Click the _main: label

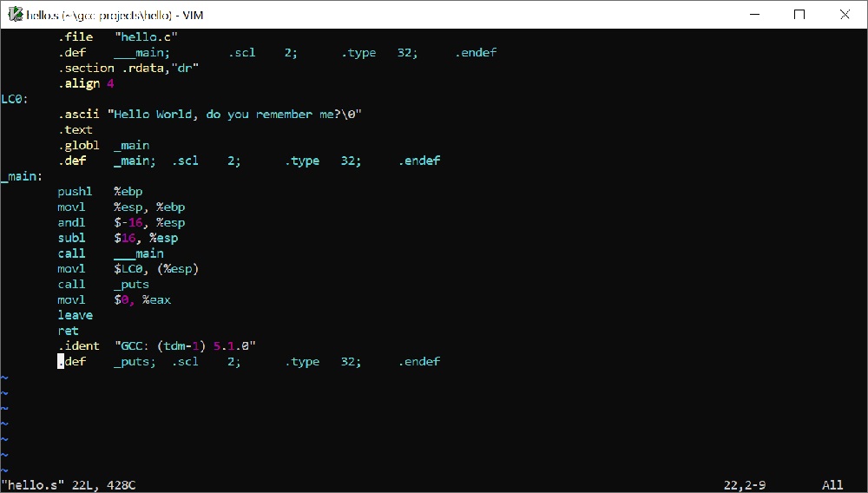pyautogui.click(x=22, y=176)
